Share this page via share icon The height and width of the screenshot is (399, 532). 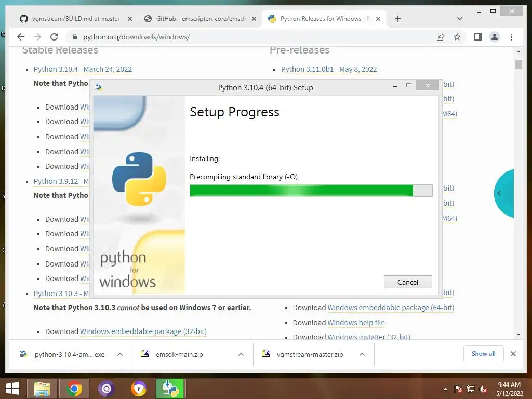point(441,37)
